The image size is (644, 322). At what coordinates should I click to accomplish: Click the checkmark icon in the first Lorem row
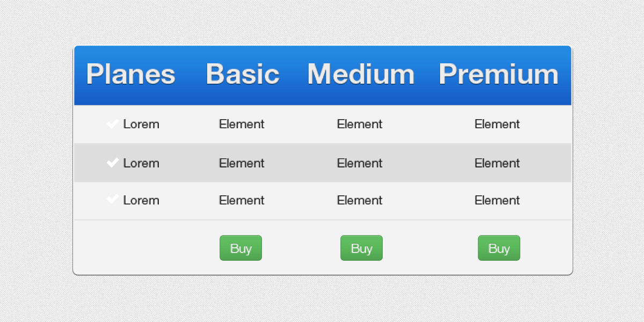112,124
